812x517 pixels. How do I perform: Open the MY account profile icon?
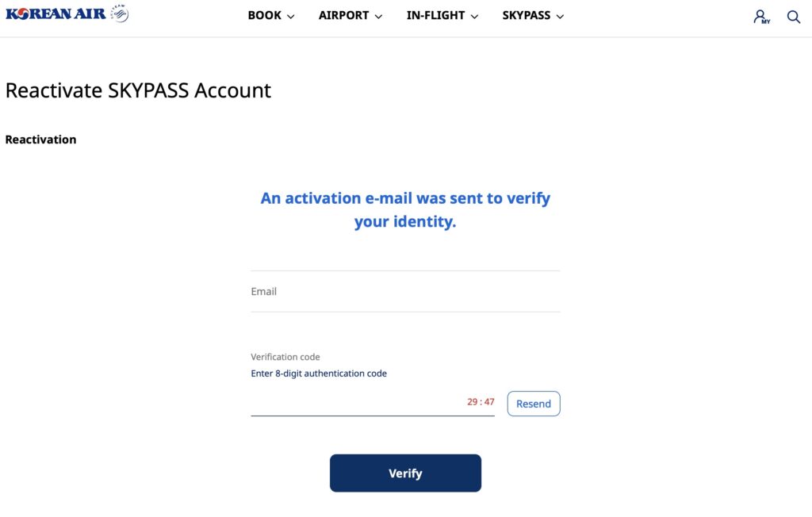(x=761, y=17)
